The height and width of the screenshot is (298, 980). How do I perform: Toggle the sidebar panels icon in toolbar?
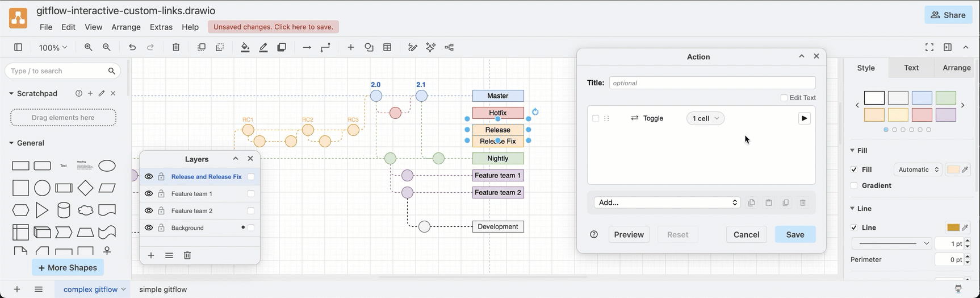click(x=18, y=48)
